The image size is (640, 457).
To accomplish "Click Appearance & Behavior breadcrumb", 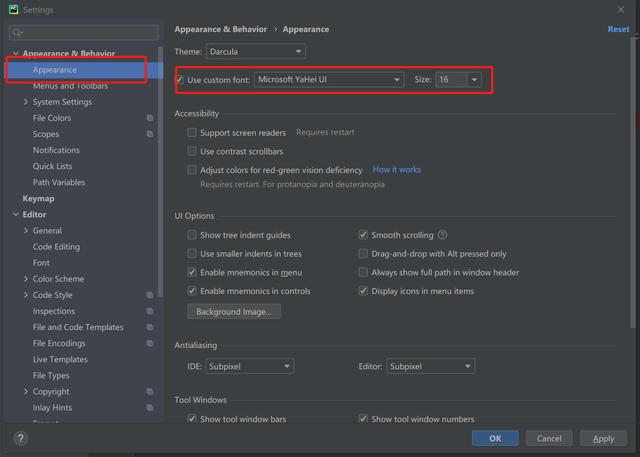I will click(220, 29).
